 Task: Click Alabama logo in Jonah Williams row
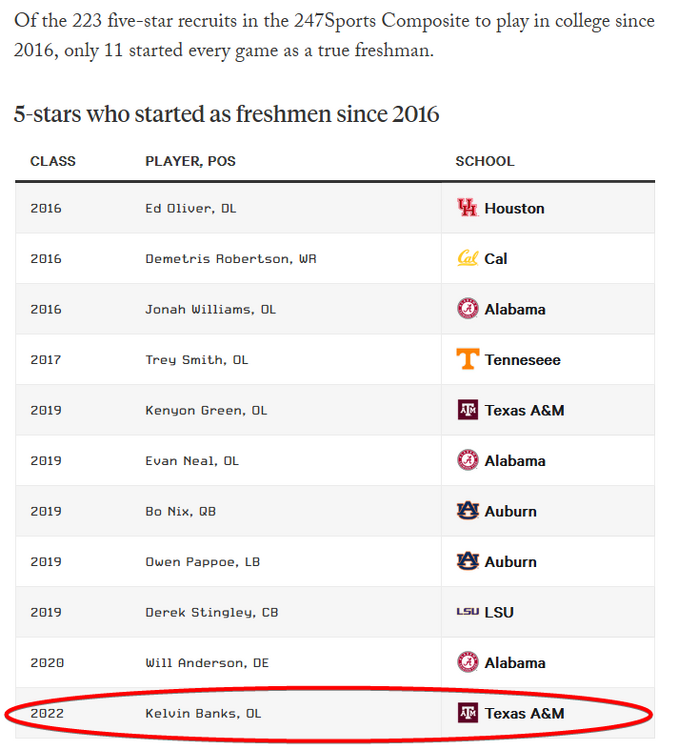(x=467, y=309)
